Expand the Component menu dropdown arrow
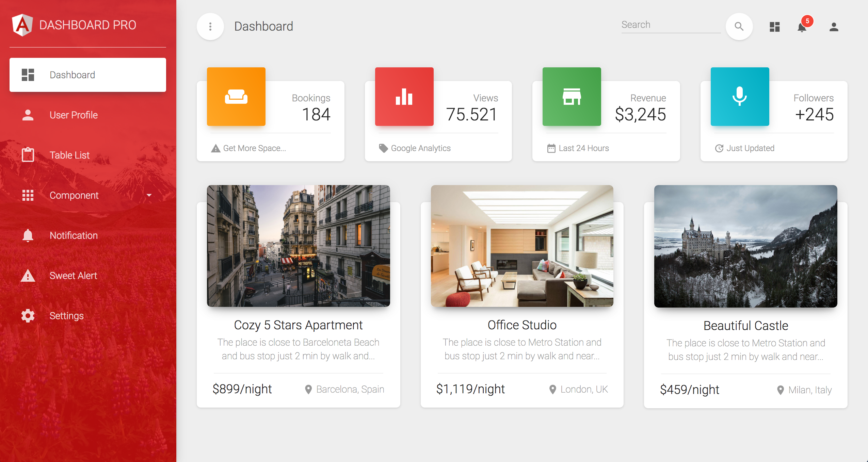This screenshot has height=462, width=868. click(149, 195)
